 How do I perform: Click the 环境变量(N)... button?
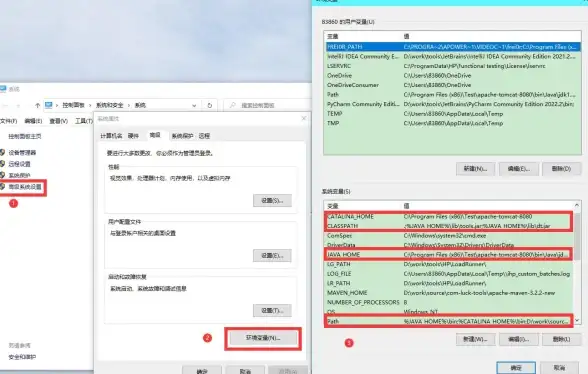tap(263, 338)
